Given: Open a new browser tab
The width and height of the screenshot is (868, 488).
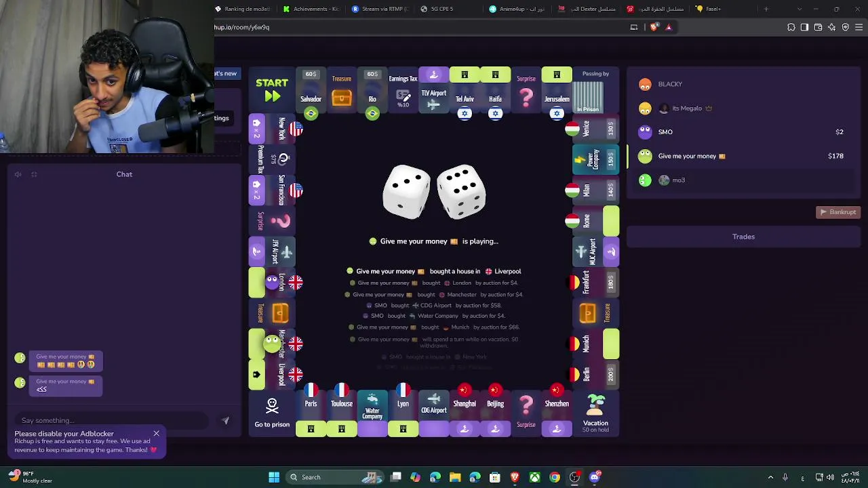Looking at the screenshot, I should click(766, 9).
